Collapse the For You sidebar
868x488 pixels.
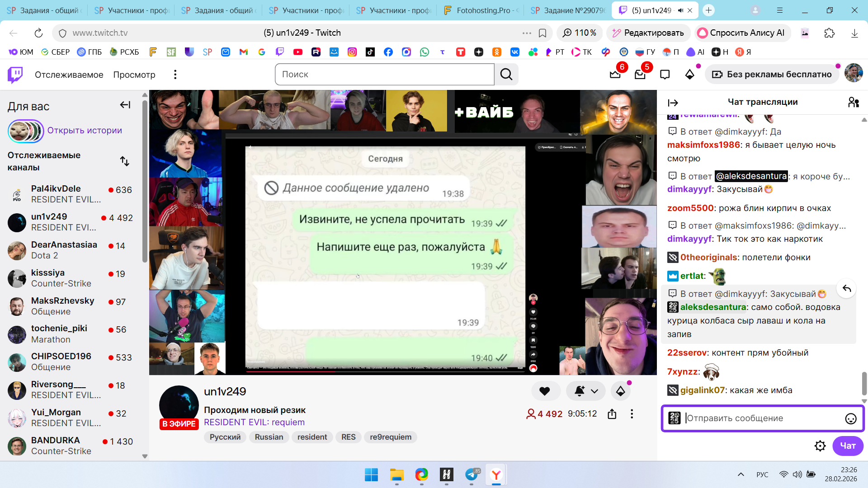[125, 105]
